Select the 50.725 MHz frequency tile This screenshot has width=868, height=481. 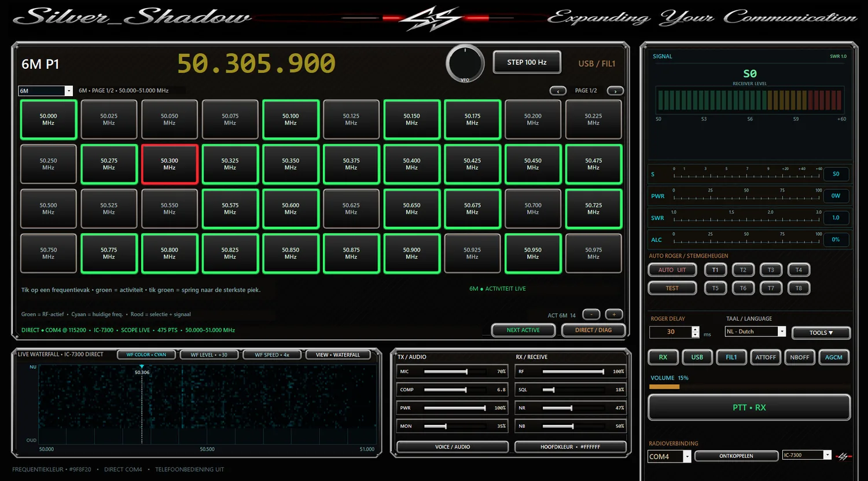click(594, 209)
